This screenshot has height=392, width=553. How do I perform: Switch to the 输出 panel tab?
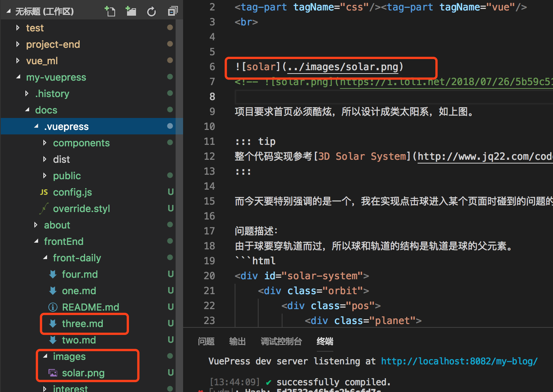(x=237, y=341)
